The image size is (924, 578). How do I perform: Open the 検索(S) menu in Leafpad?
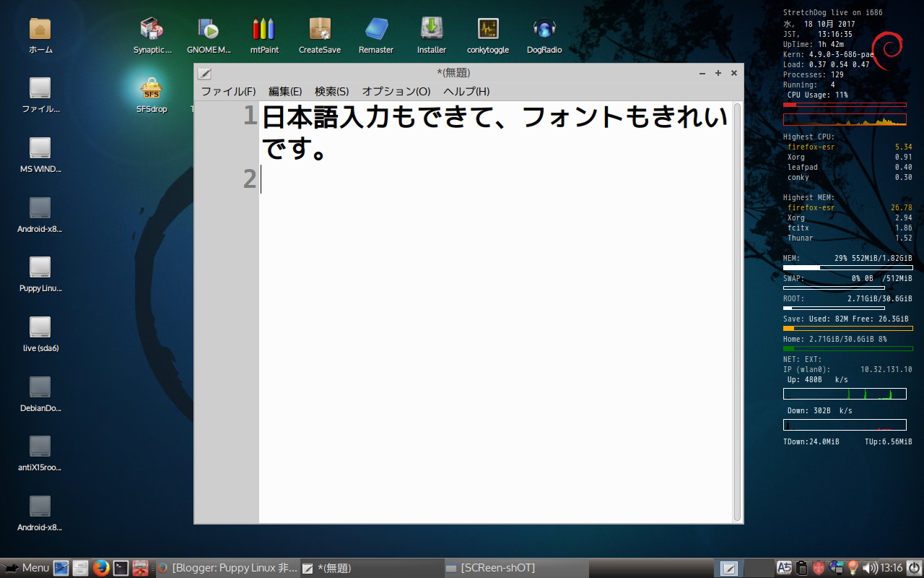[x=332, y=92]
